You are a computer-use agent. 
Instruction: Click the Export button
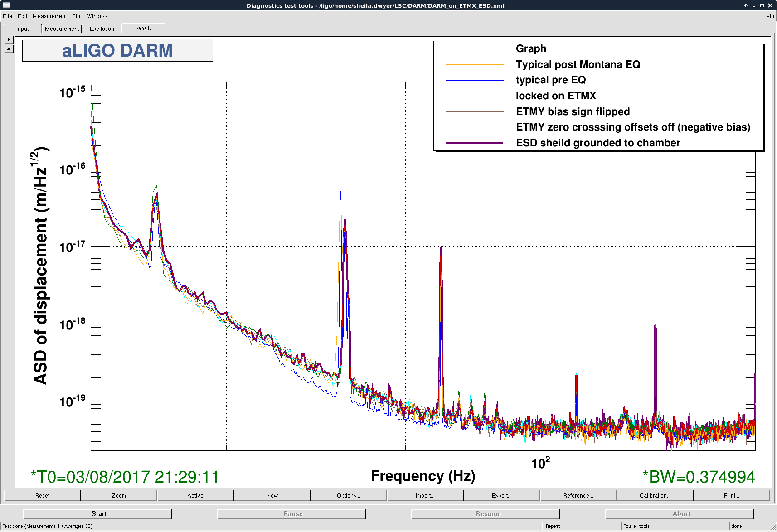pyautogui.click(x=502, y=495)
